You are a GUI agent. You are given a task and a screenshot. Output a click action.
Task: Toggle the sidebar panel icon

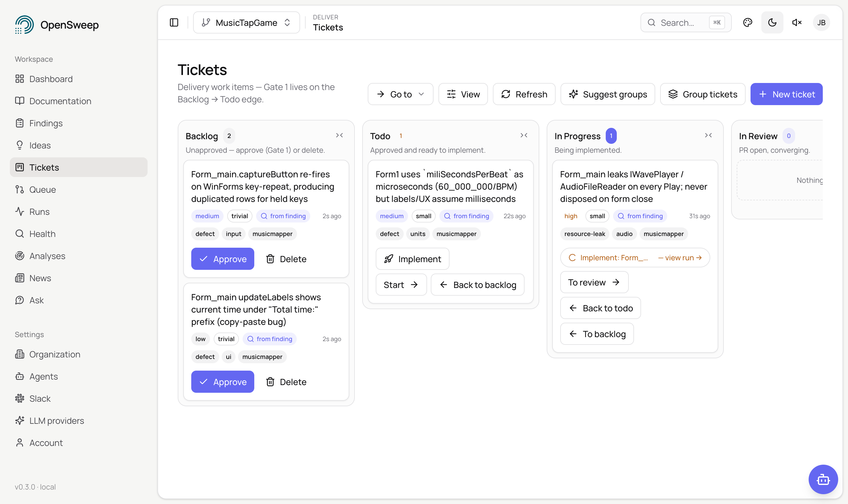(174, 22)
